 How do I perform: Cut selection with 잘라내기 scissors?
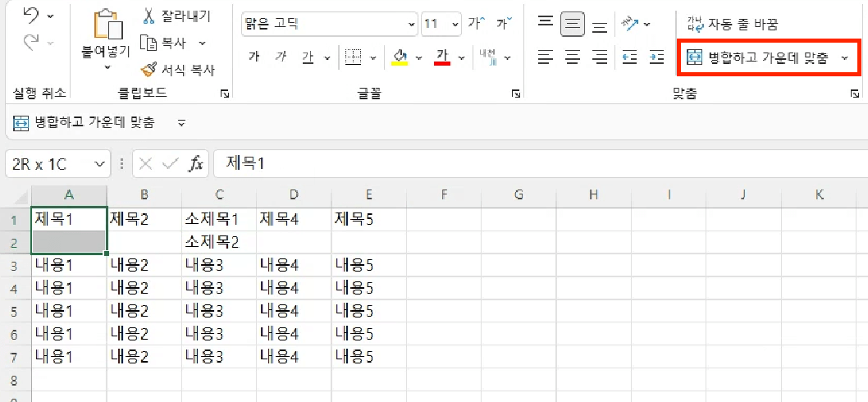(x=148, y=16)
